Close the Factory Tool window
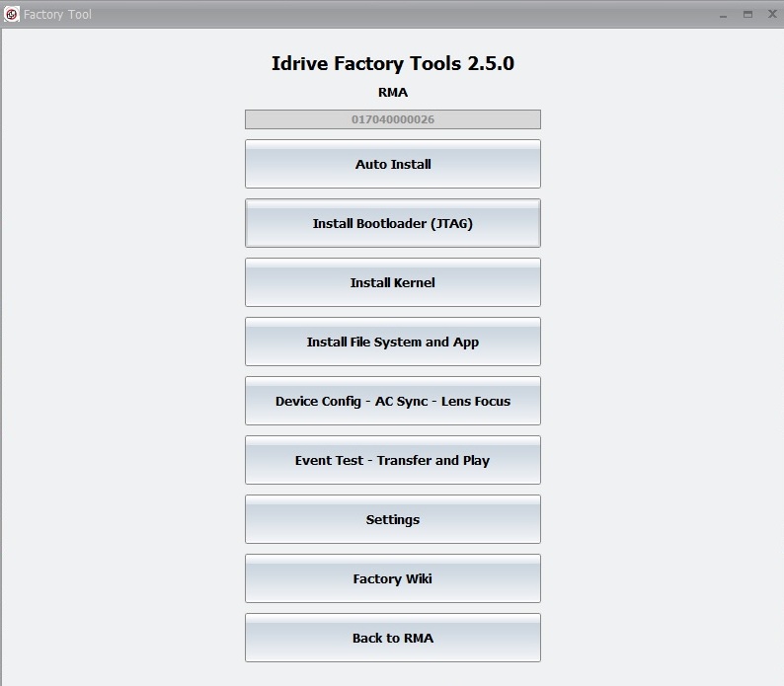This screenshot has width=784, height=686. click(x=772, y=14)
